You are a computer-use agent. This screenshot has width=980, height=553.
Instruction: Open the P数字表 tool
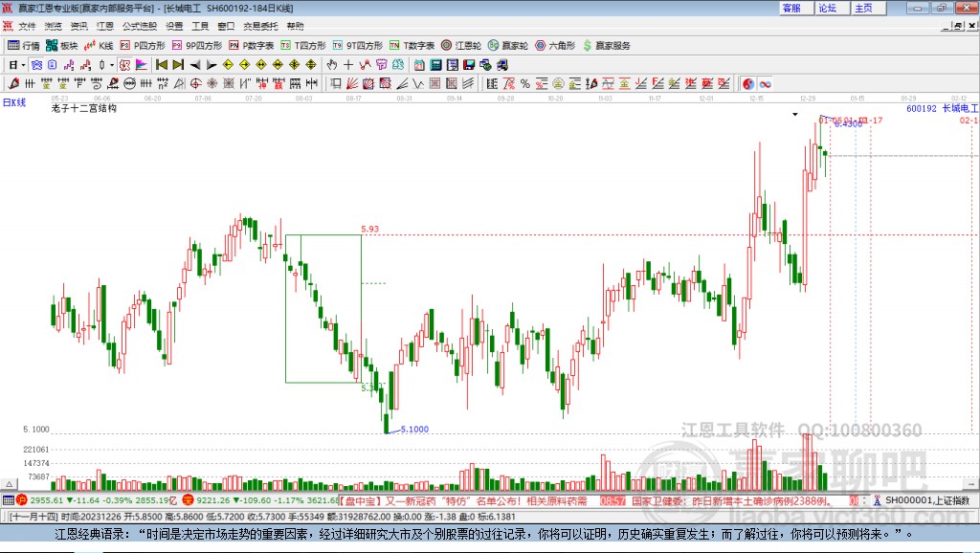tap(252, 46)
